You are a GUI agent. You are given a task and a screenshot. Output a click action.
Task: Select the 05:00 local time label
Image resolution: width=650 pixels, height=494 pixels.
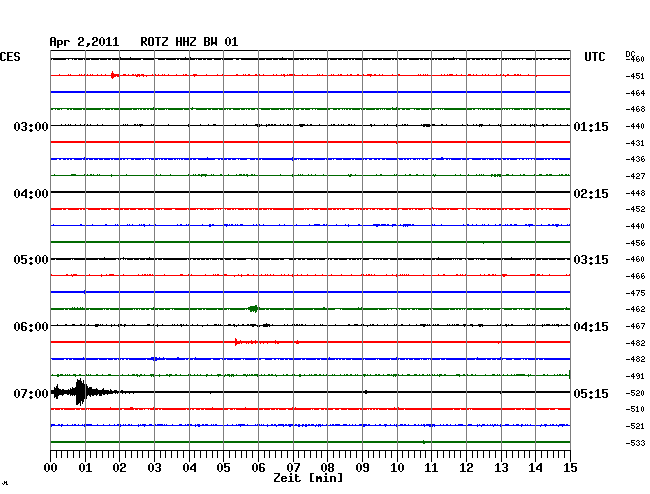31,260
